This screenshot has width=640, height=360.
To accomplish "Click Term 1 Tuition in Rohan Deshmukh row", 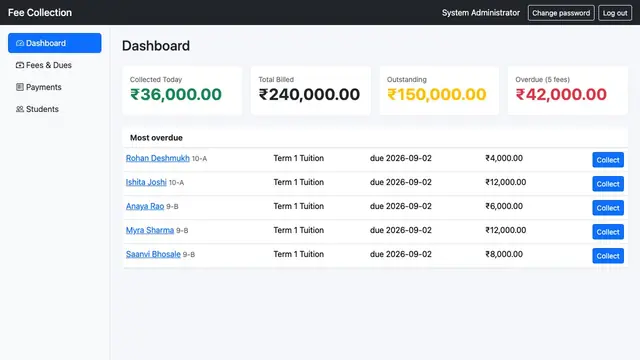I will tap(298, 158).
